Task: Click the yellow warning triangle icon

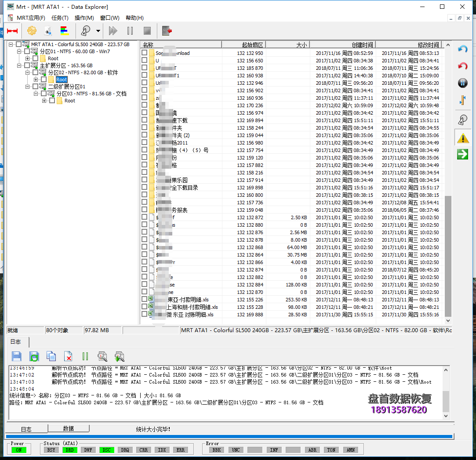Action: point(462,138)
